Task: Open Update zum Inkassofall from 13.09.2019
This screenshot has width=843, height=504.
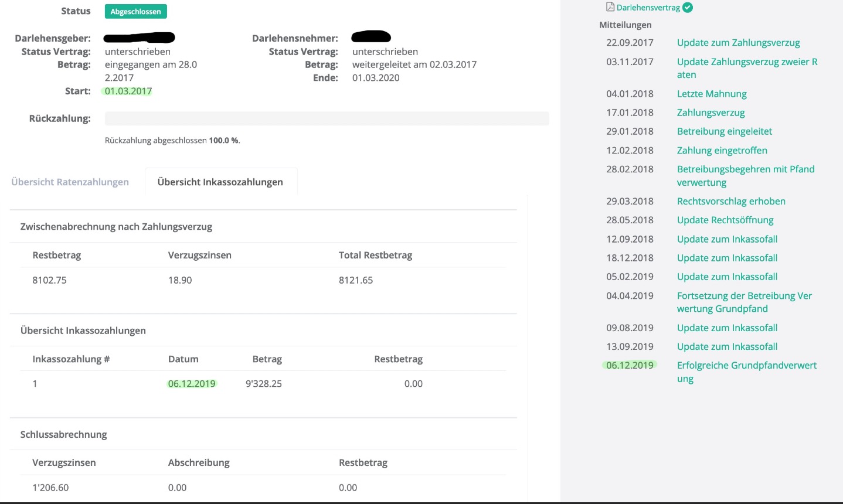Action: pos(727,346)
